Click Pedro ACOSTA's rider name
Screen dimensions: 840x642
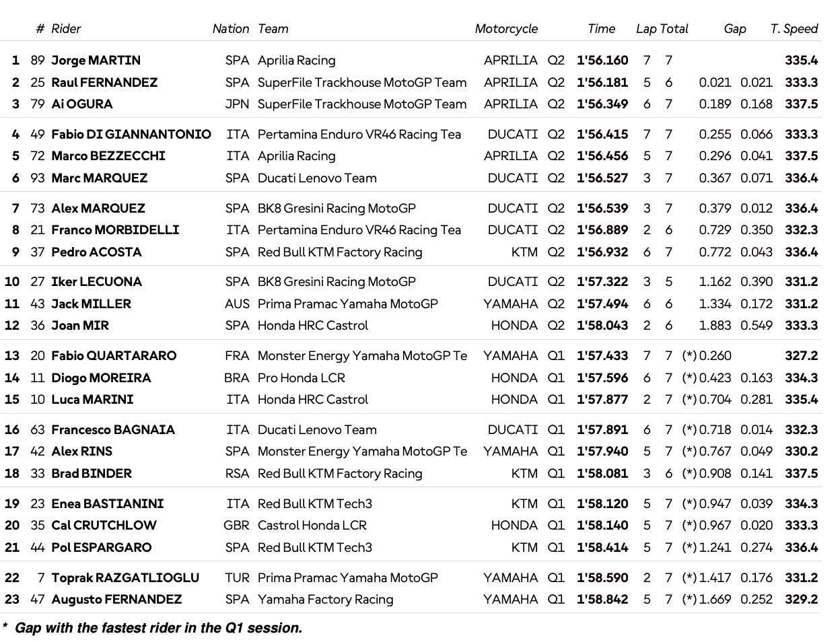96,252
